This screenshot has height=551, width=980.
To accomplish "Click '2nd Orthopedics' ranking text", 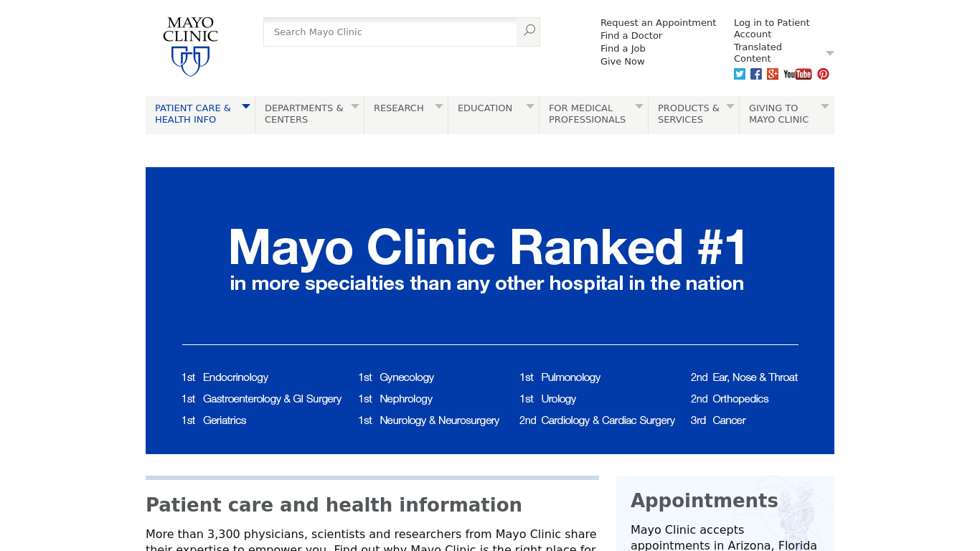I will tap(730, 399).
